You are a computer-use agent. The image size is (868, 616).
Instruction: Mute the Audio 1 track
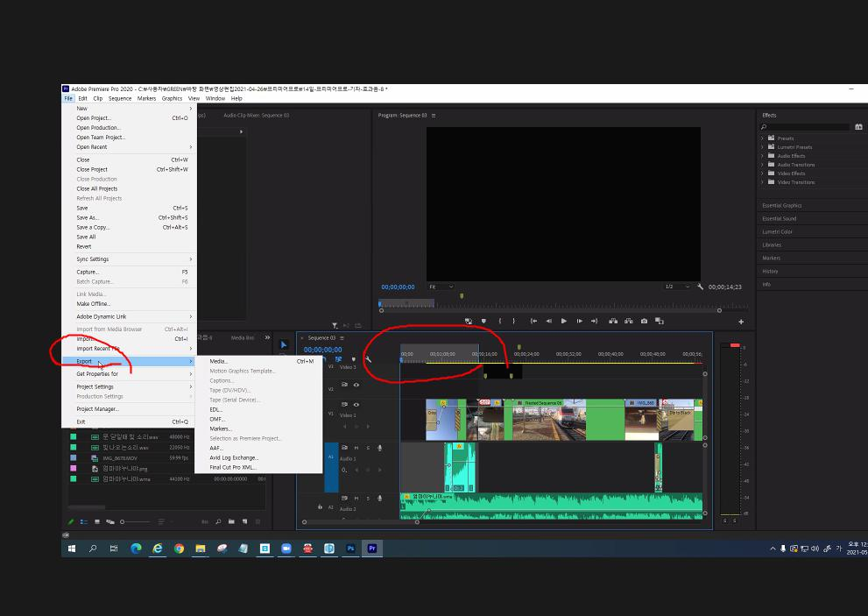point(356,448)
